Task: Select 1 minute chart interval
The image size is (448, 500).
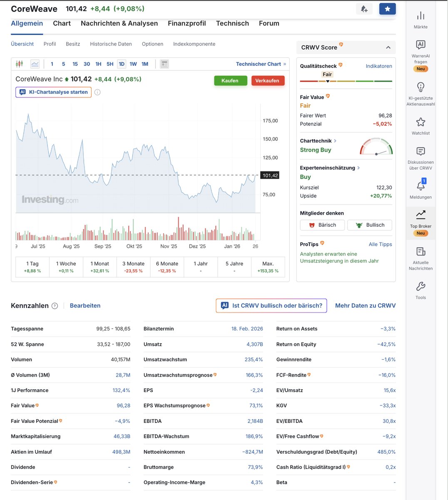Action: pyautogui.click(x=52, y=64)
